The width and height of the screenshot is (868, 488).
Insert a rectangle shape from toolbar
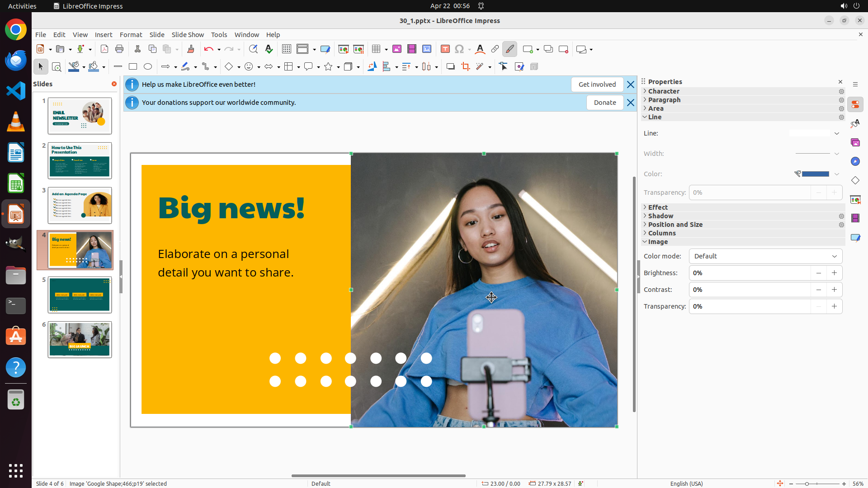[133, 67]
